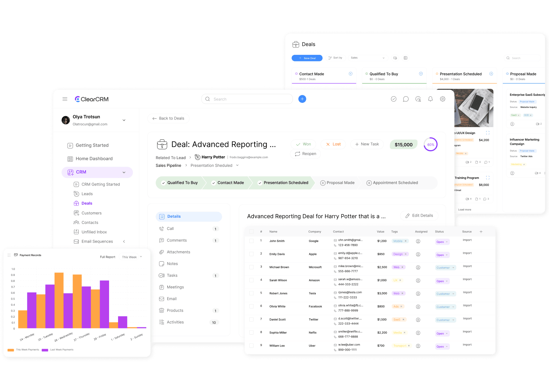
Task: Click the blue plus add icon
Action: point(302,99)
